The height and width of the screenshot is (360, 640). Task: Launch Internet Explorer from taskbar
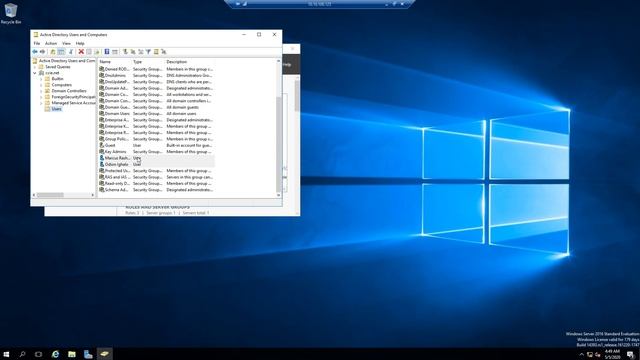[x=55, y=354]
